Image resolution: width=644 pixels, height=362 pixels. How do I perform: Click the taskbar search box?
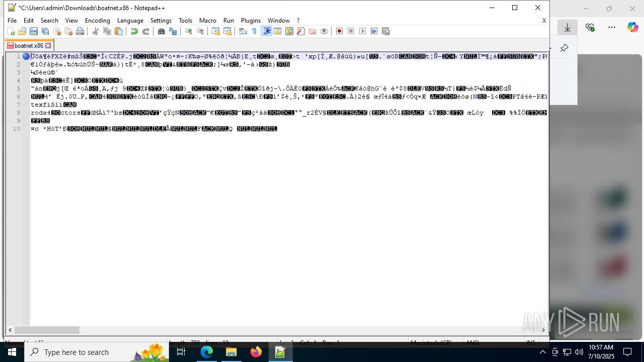click(98, 352)
